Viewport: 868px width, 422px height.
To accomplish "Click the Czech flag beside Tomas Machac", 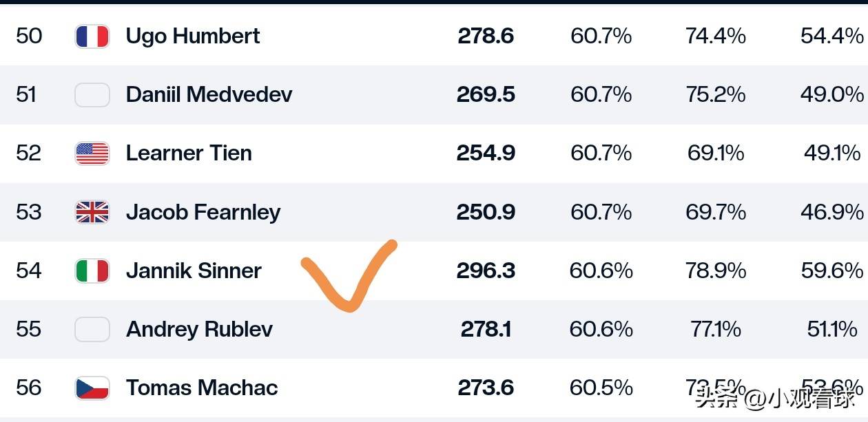I will pos(92,388).
